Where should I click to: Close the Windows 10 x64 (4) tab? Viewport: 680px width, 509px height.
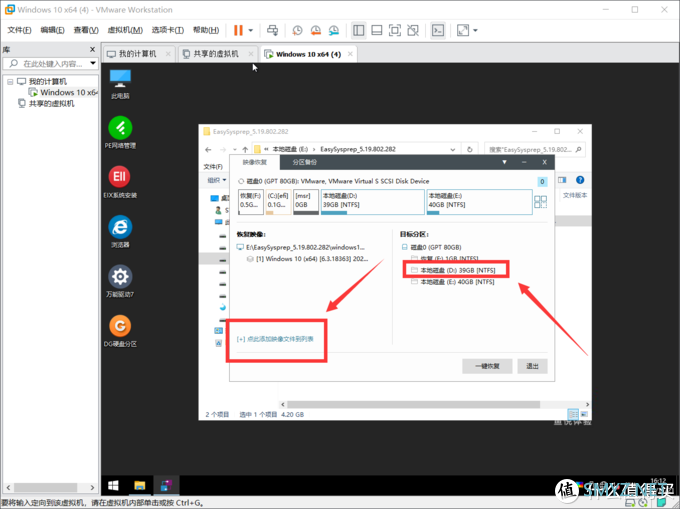[350, 54]
